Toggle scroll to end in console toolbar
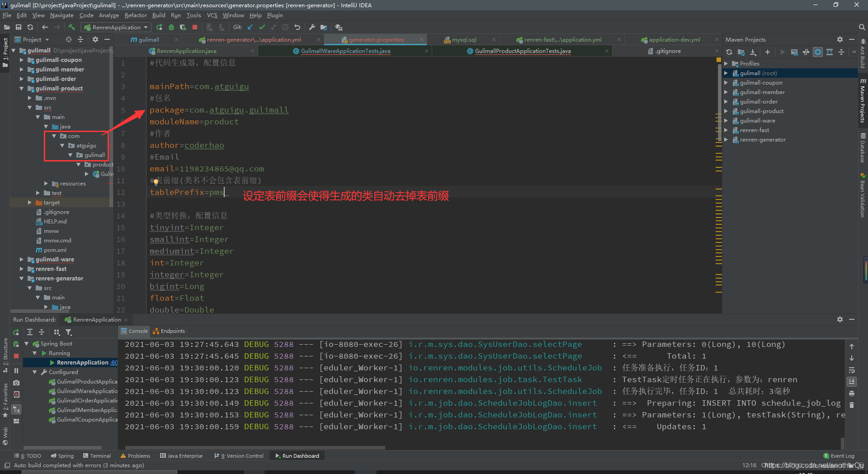The width and height of the screenshot is (868, 474). 852,382
